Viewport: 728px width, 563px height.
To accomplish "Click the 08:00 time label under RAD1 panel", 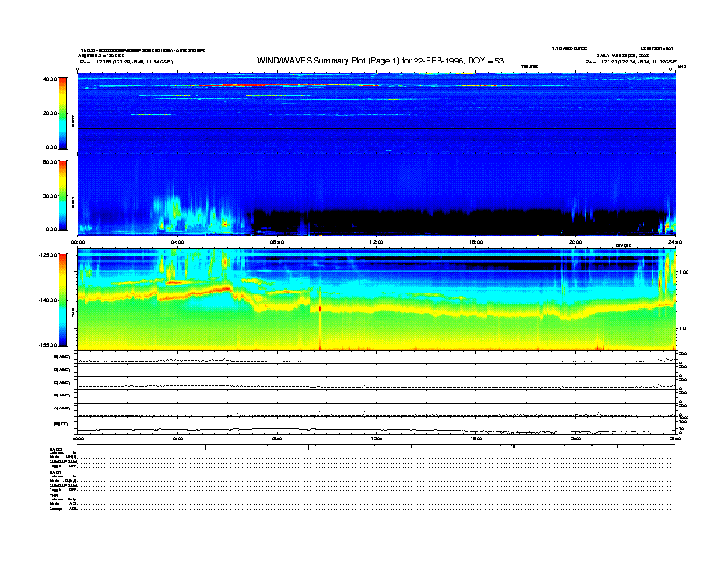I will pos(277,242).
